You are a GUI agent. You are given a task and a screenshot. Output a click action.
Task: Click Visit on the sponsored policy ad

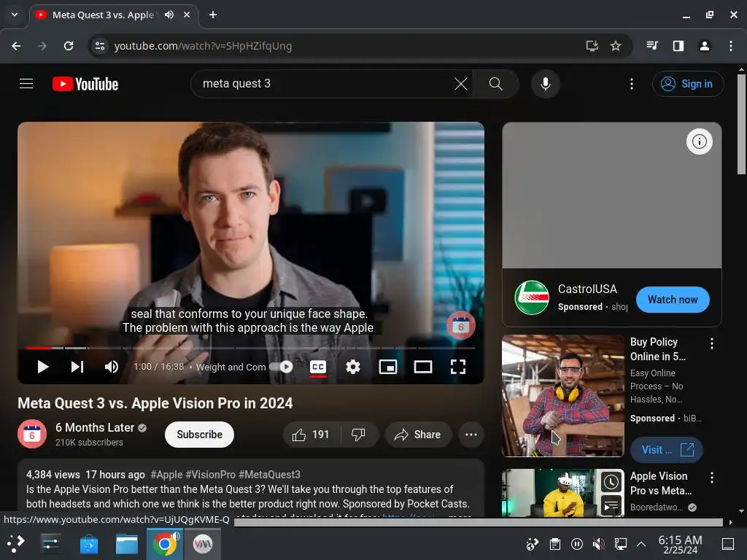(x=667, y=449)
